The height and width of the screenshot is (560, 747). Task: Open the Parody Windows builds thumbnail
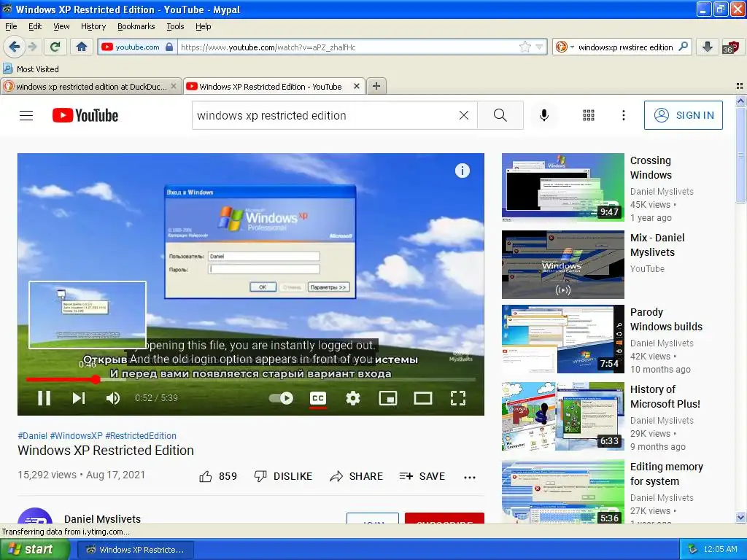[562, 339]
